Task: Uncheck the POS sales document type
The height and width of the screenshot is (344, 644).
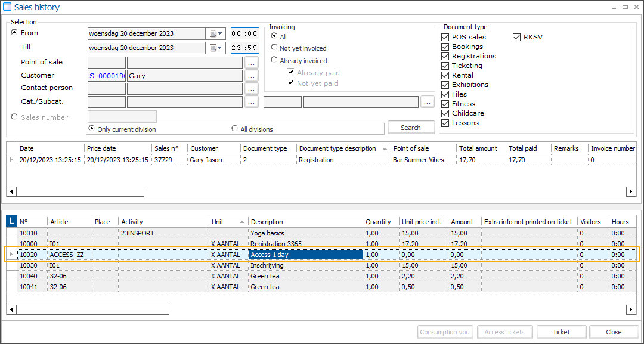Action: point(445,37)
